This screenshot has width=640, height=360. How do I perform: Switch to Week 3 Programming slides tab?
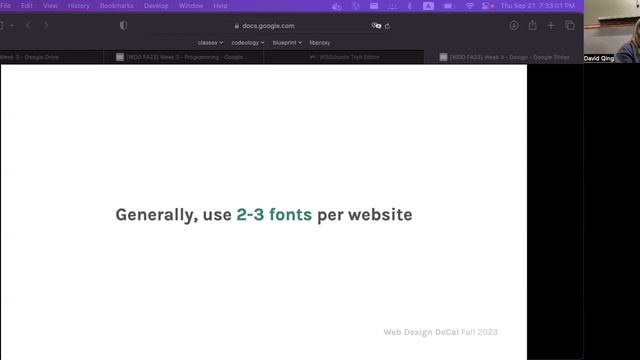(x=183, y=57)
